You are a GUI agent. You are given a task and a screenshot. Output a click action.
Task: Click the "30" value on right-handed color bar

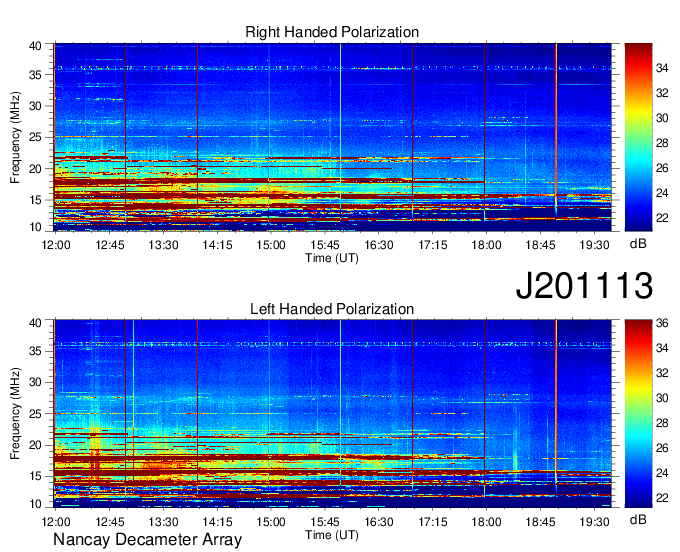[x=662, y=118]
